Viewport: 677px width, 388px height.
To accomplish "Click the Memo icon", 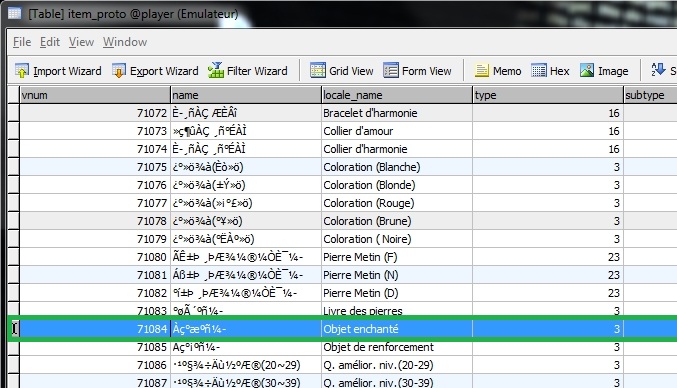I will [x=481, y=70].
